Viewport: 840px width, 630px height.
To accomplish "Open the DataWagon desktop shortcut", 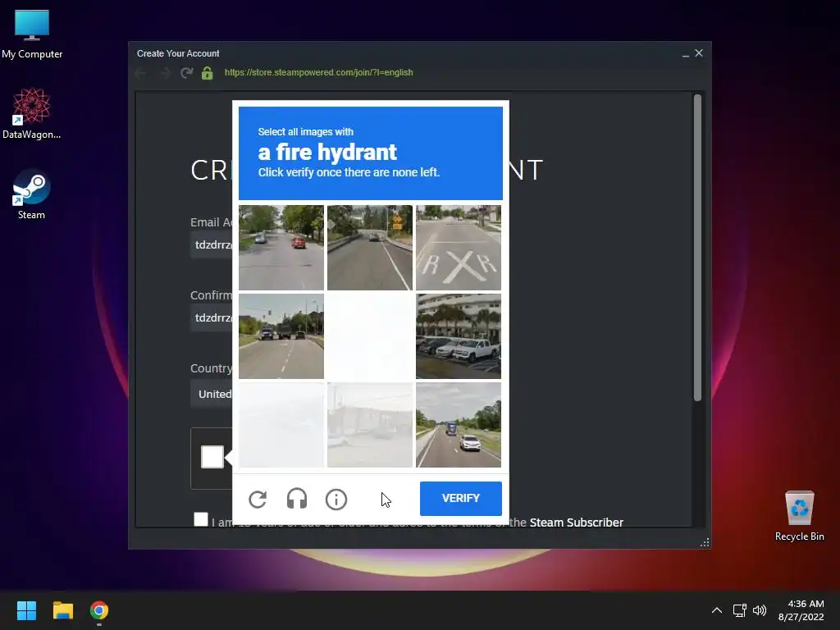I will tap(32, 114).
